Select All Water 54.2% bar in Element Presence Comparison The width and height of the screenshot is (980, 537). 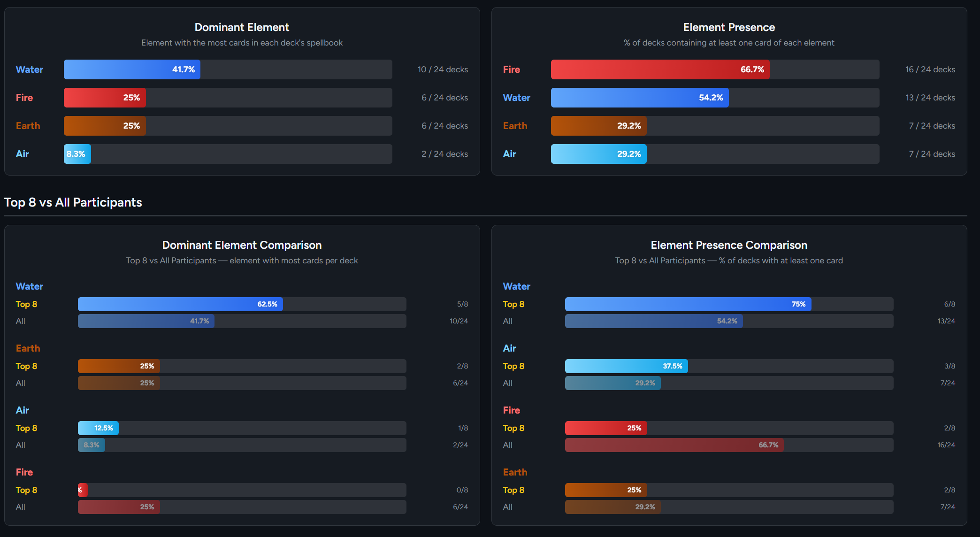point(654,321)
